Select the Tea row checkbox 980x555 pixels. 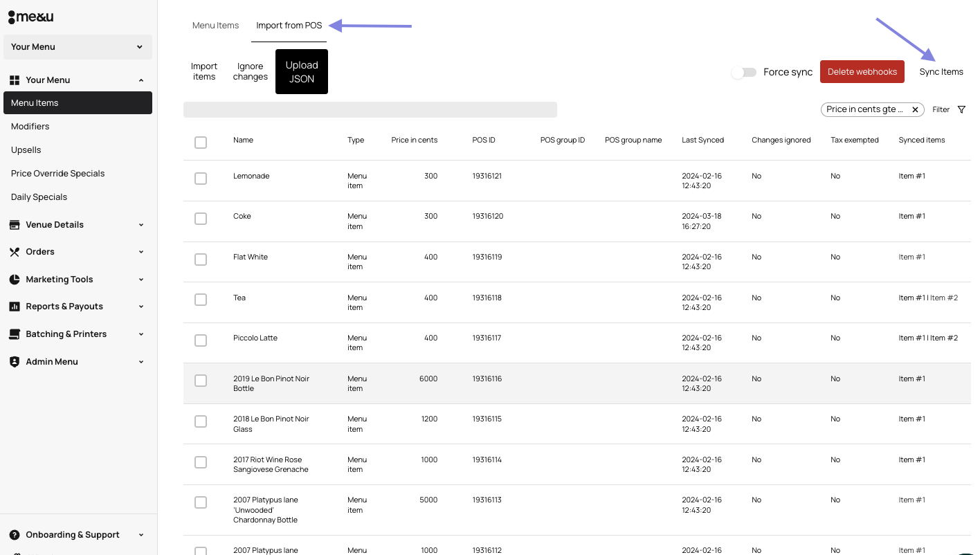point(201,300)
